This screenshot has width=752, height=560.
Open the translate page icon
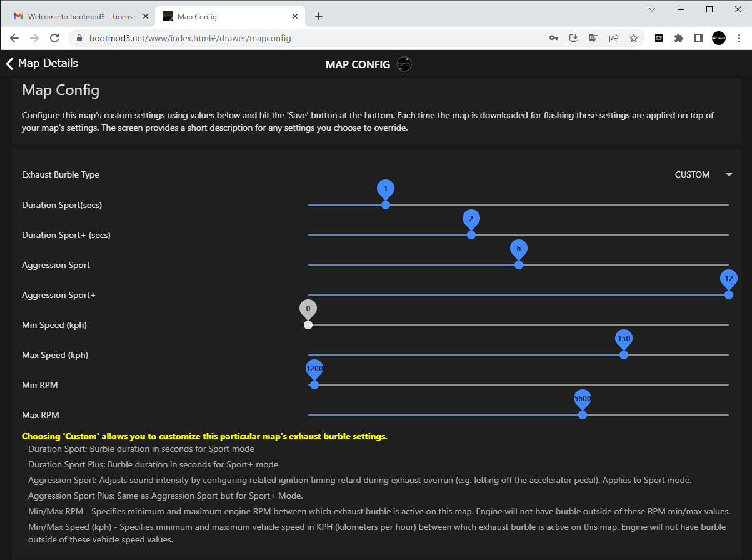[594, 38]
